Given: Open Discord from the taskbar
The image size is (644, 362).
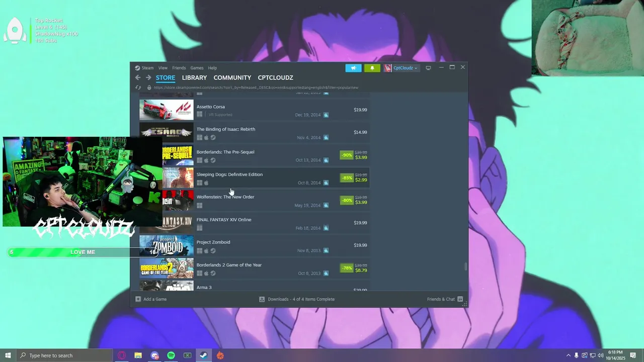Looking at the screenshot, I should pos(154,355).
